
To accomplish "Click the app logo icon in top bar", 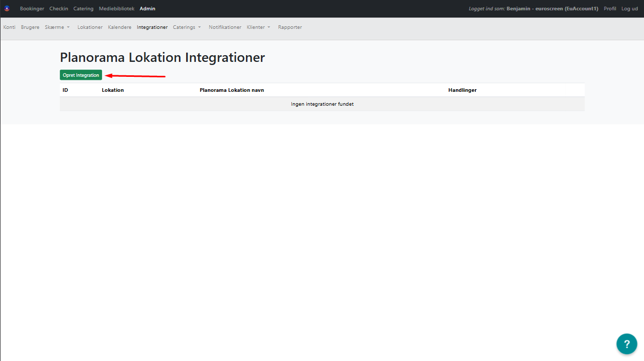I will click(7, 9).
